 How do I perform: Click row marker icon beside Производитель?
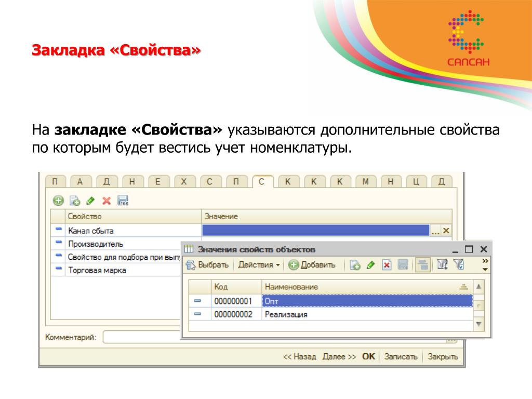(58, 242)
